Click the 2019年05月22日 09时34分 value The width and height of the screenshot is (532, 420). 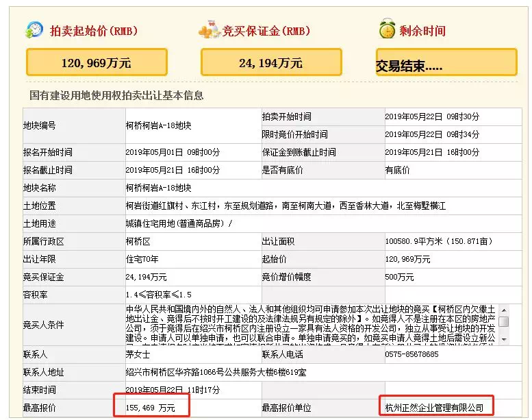pyautogui.click(x=432, y=134)
